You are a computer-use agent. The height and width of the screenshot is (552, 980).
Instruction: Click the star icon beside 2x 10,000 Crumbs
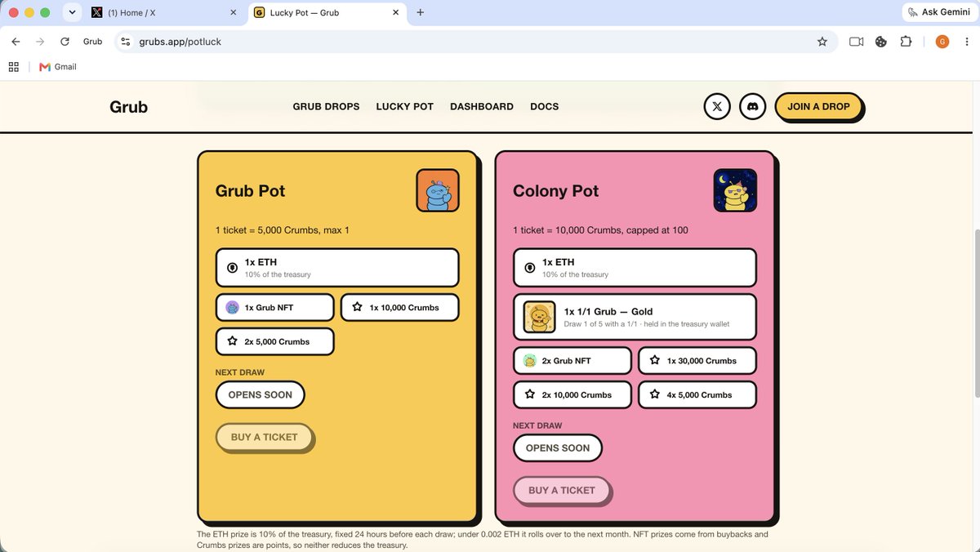pyautogui.click(x=529, y=394)
